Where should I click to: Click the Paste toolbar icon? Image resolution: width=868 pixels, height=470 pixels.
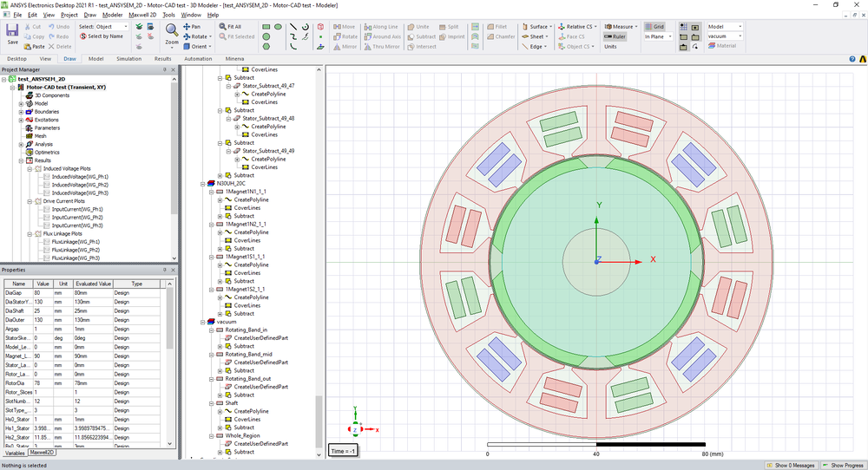point(28,47)
